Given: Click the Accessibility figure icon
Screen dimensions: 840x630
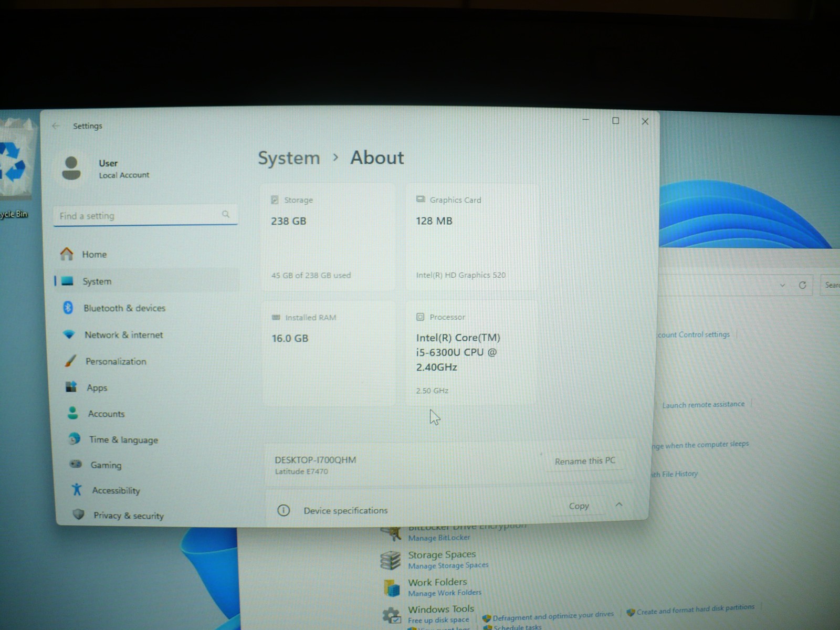Looking at the screenshot, I should pos(77,489).
